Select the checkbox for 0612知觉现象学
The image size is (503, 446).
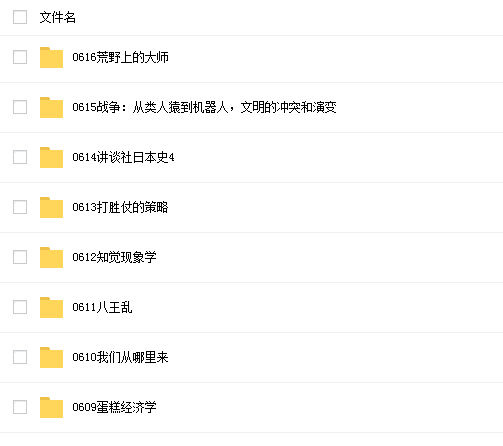tap(20, 257)
